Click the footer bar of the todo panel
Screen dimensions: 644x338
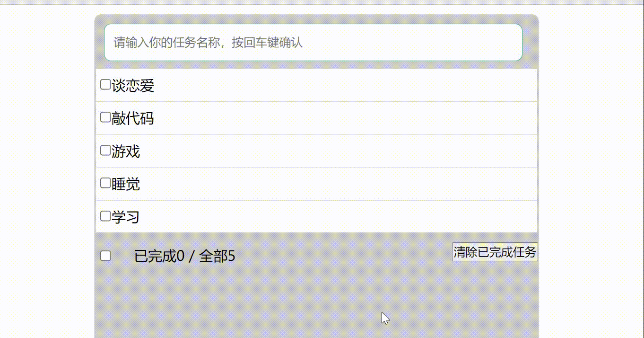(x=317, y=256)
